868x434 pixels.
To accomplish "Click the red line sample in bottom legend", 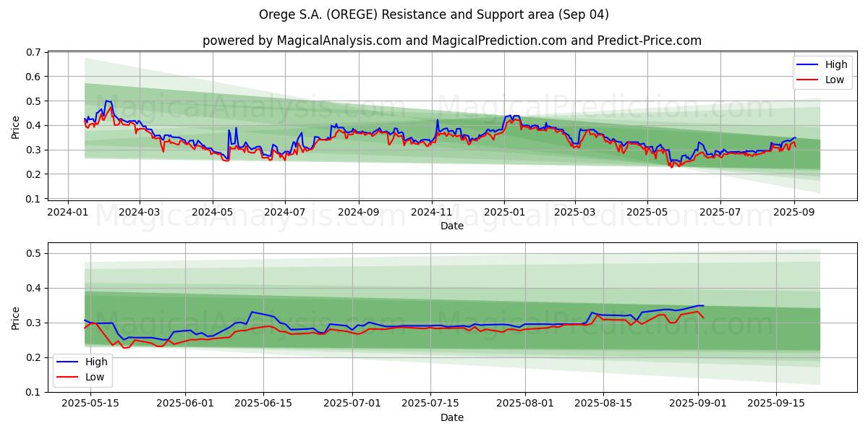I will [x=68, y=378].
